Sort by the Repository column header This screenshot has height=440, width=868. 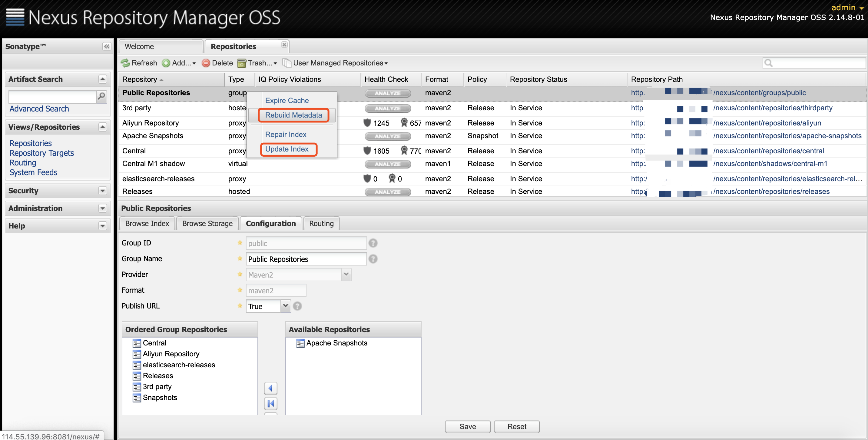(171, 80)
